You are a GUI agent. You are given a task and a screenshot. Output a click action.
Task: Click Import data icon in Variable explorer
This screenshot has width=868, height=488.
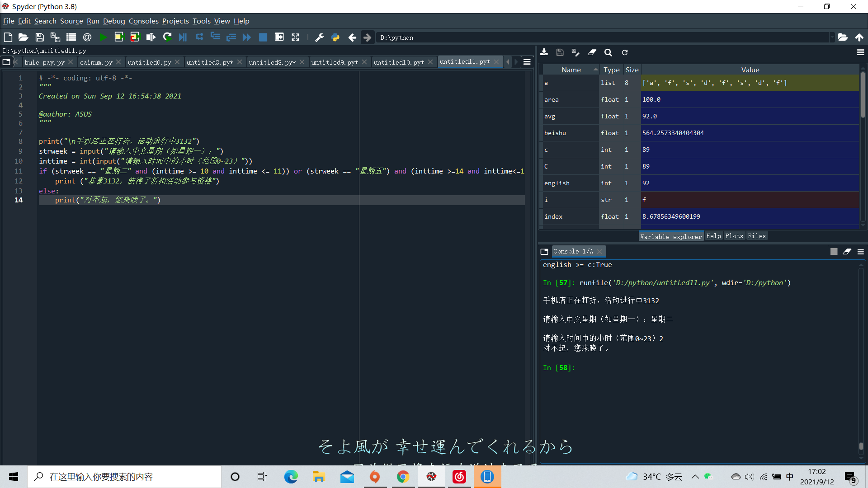pyautogui.click(x=544, y=52)
